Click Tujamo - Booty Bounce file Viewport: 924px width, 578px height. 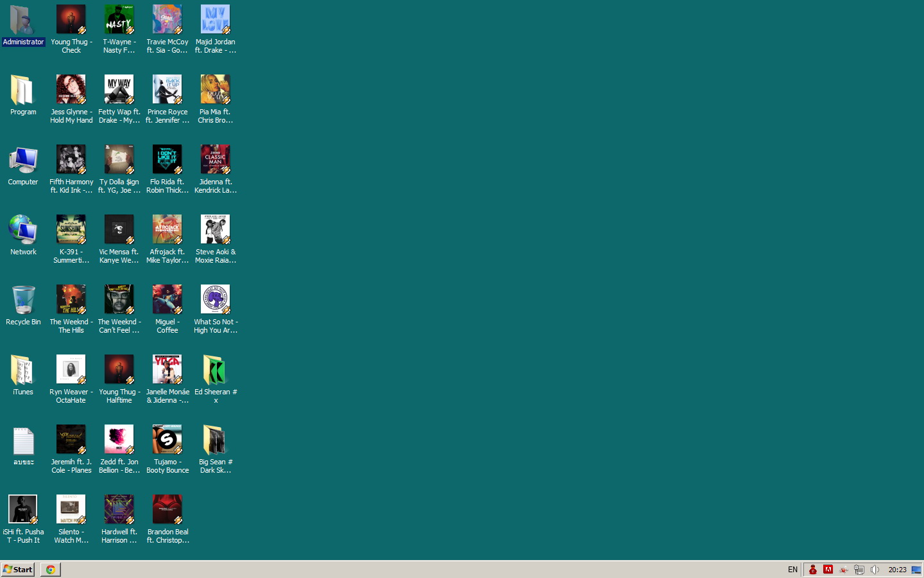pos(167,450)
